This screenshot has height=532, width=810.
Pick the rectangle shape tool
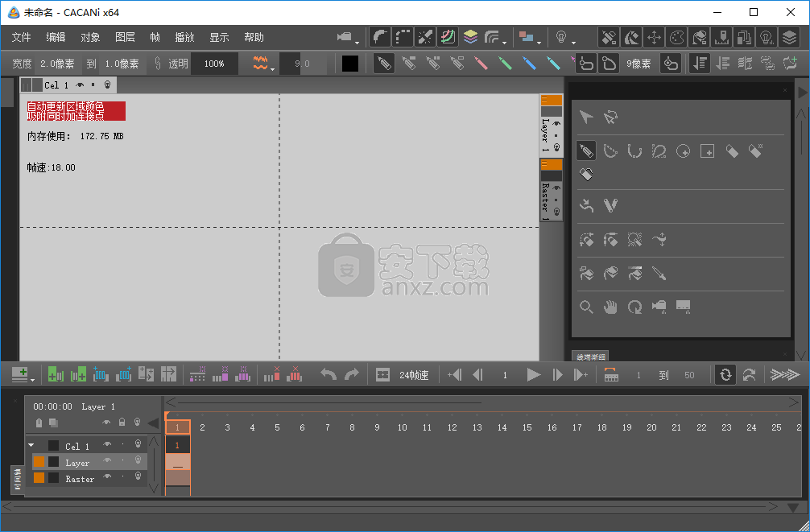pyautogui.click(x=707, y=151)
